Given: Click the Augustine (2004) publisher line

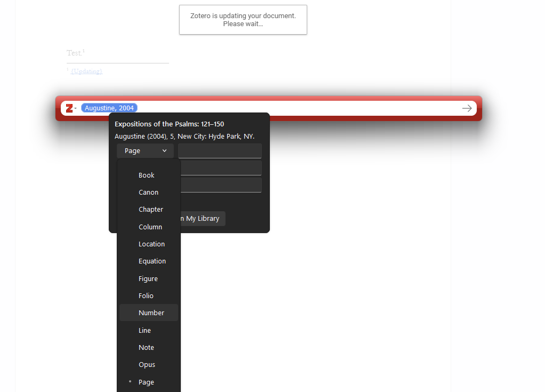Looking at the screenshot, I should (x=185, y=136).
